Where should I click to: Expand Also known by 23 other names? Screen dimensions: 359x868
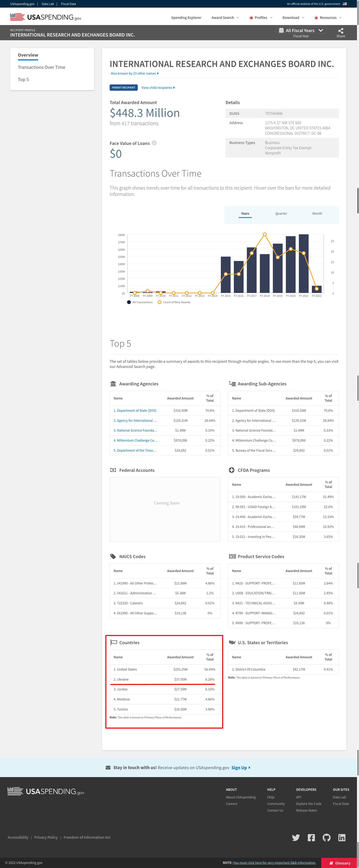[135, 73]
